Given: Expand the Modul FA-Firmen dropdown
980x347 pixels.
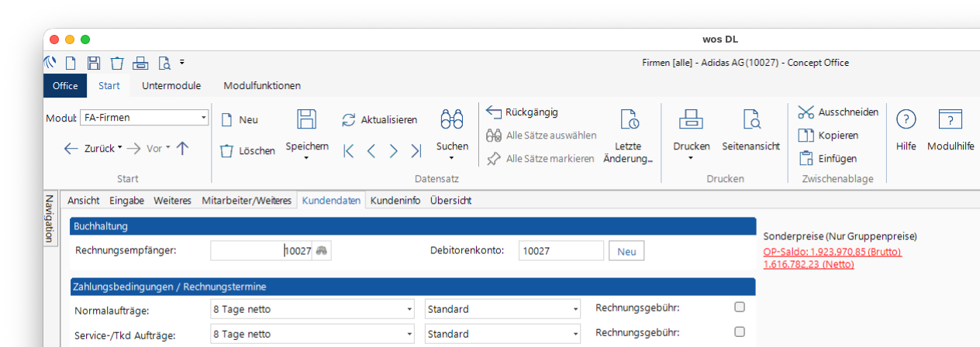Looking at the screenshot, I should pos(204,118).
